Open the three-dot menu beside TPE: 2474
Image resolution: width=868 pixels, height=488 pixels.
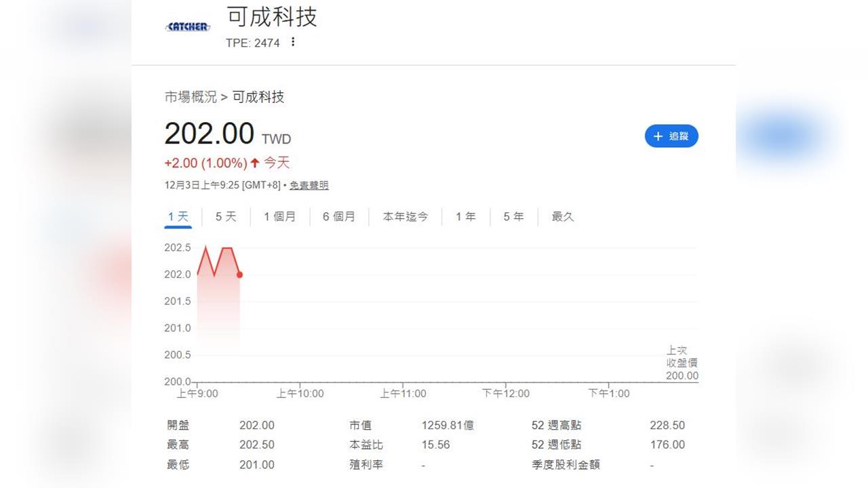pos(293,41)
